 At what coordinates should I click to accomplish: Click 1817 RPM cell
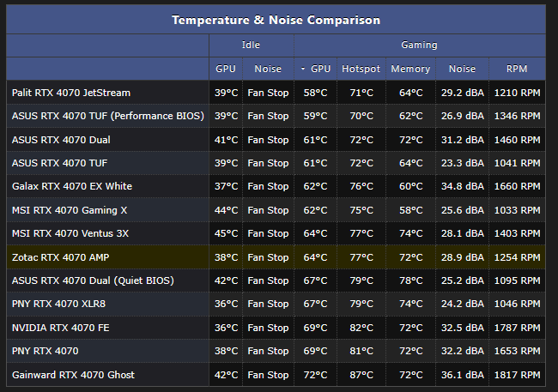tap(517, 375)
